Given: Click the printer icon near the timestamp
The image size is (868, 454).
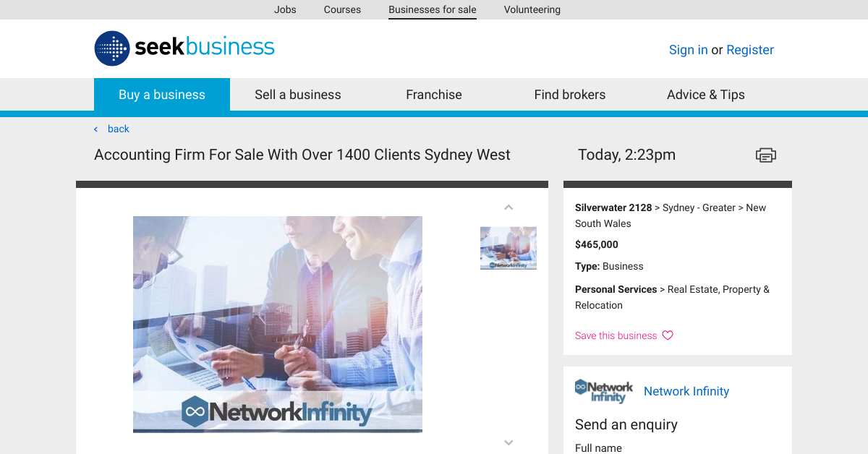Looking at the screenshot, I should 765,155.
